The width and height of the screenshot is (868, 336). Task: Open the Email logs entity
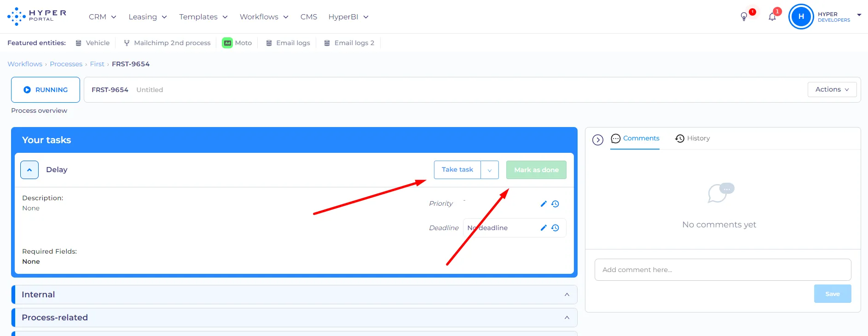click(x=288, y=43)
